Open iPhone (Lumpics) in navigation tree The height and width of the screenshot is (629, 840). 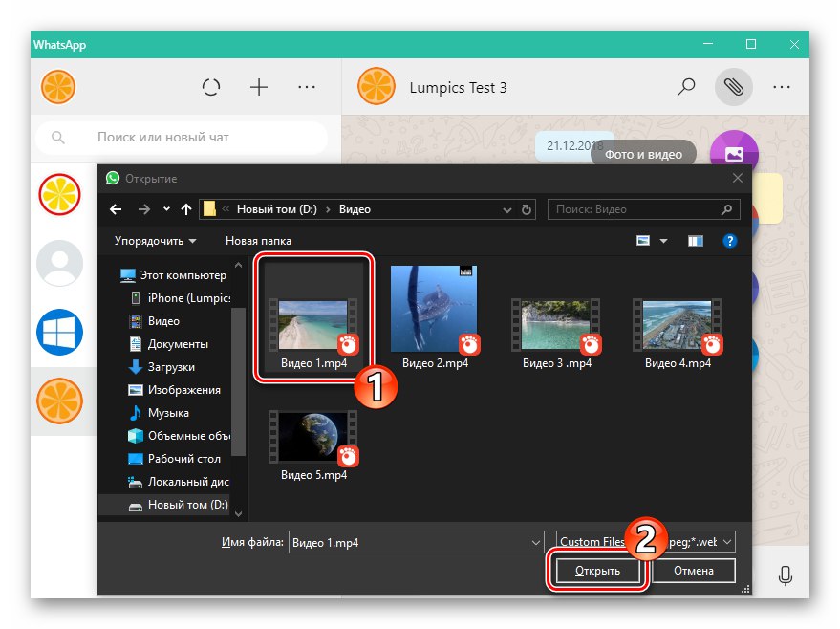(181, 298)
